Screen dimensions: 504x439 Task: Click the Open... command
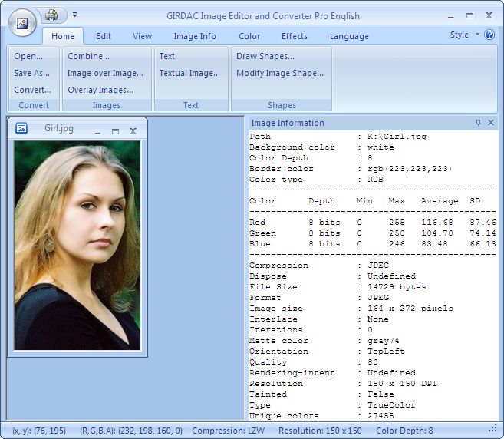point(28,56)
